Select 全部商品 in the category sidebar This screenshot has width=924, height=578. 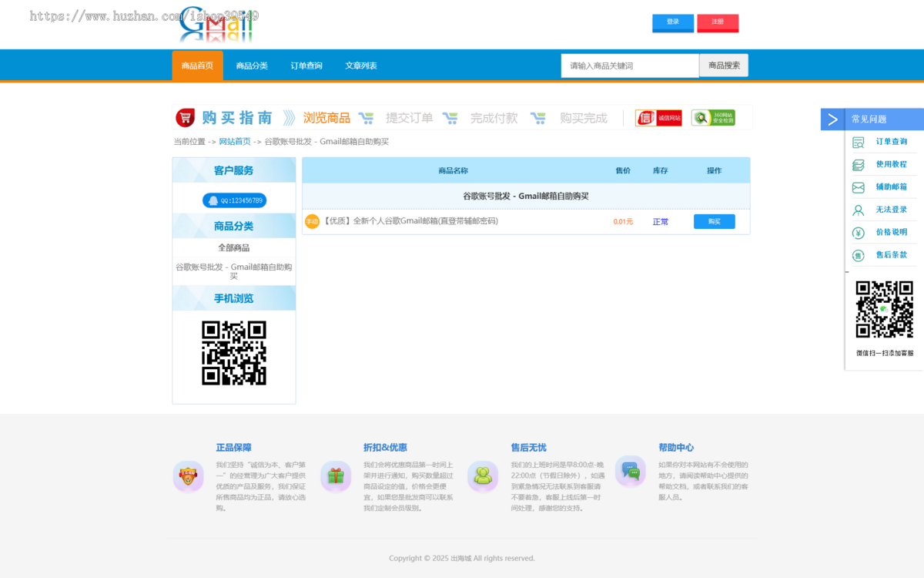(234, 248)
